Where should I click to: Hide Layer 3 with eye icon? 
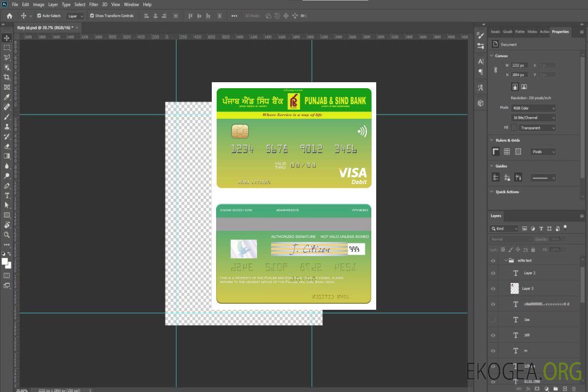pyautogui.click(x=493, y=289)
